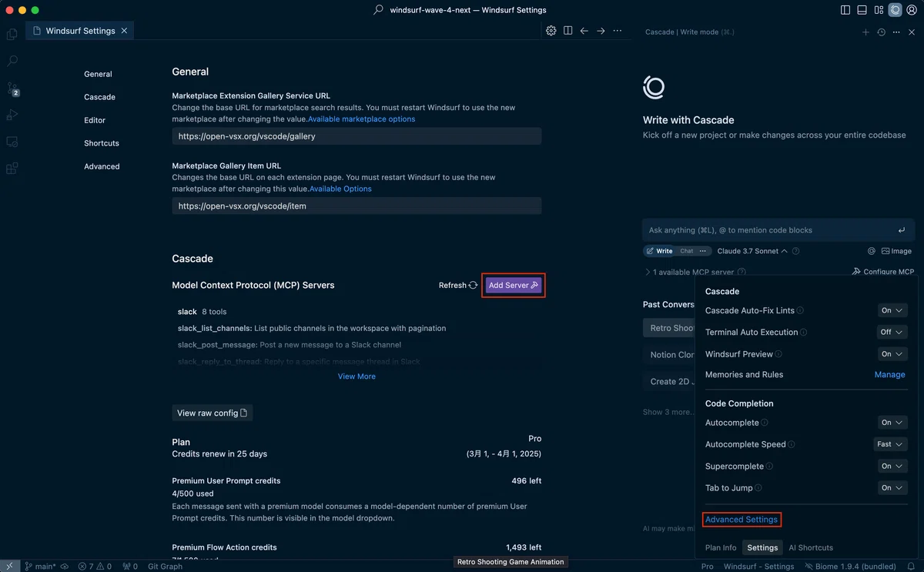Attach an Image in Cascade input

coord(896,251)
